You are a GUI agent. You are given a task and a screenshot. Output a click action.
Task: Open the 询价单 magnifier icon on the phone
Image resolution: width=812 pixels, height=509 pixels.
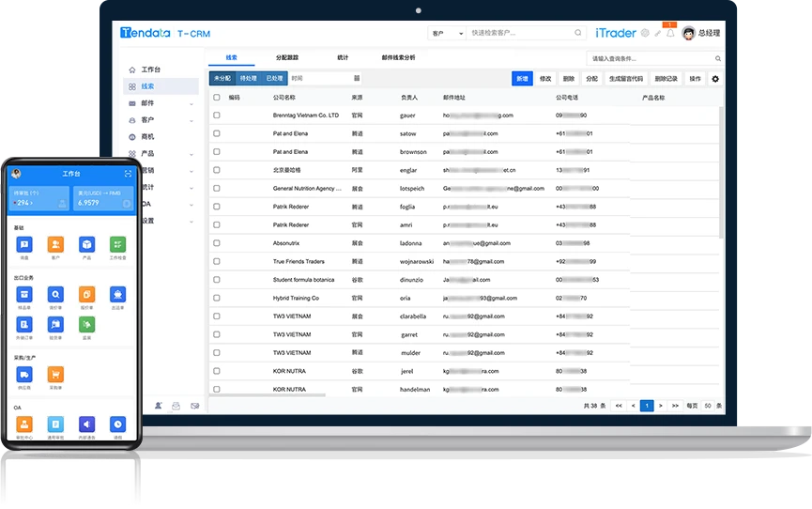55,294
